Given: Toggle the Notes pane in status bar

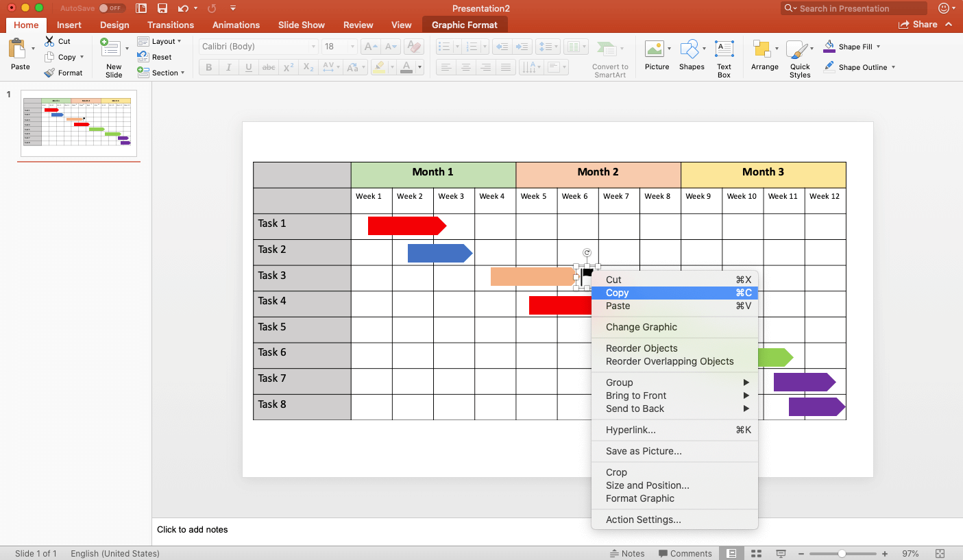Looking at the screenshot, I should point(627,553).
